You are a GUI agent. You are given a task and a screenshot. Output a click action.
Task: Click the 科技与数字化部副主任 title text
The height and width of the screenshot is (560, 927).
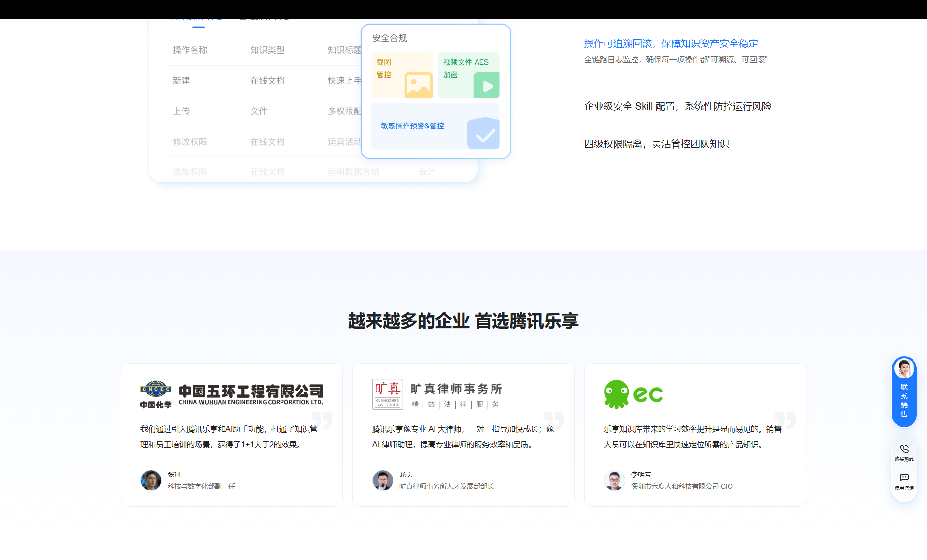point(201,486)
